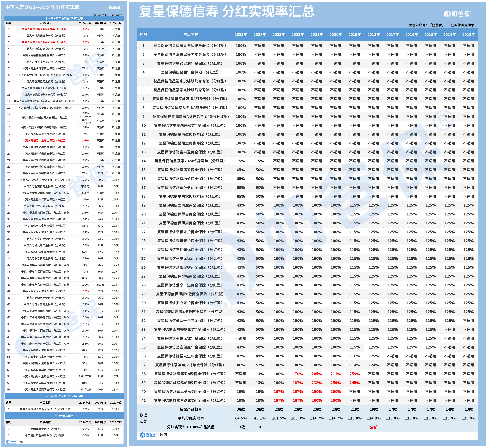This screenshot has width=488, height=448.
Task: Click the red 中英人寿福满佳2.0终身寿险 product name
Action: (x=45, y=29)
